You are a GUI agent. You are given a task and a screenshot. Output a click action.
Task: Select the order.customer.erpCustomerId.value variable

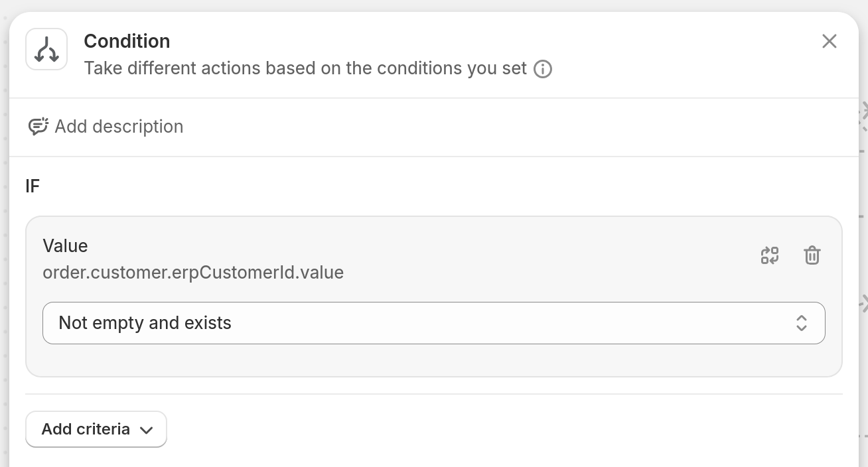pos(193,272)
